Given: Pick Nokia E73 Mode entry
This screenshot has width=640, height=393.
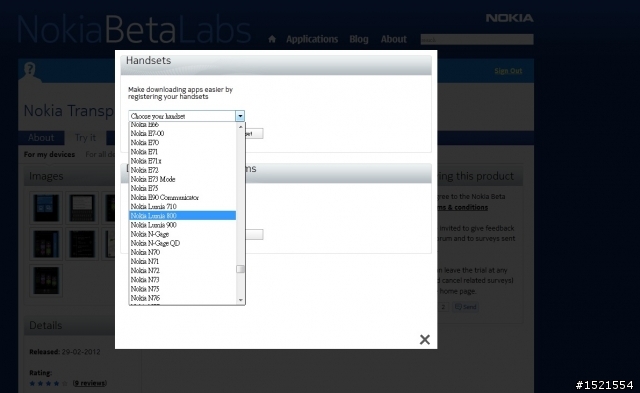Looking at the screenshot, I should tap(182, 179).
